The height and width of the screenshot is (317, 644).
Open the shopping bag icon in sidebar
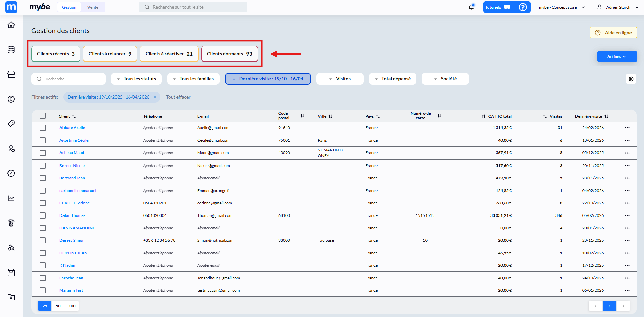tap(11, 272)
